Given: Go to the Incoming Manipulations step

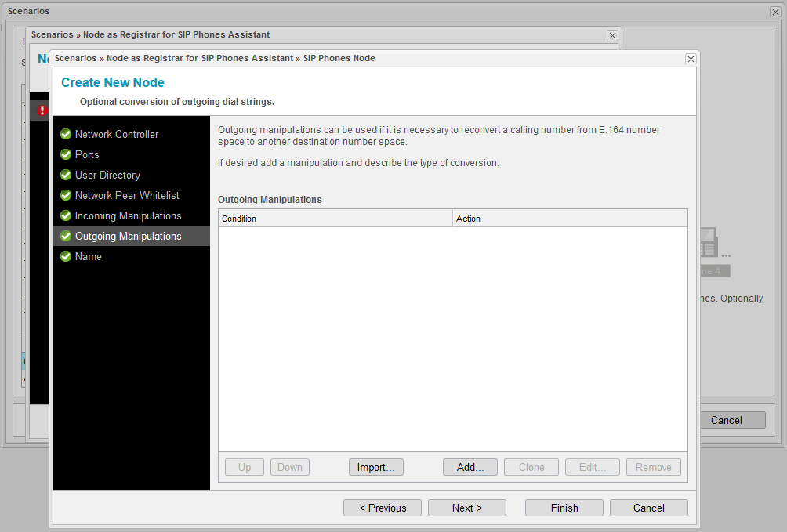Looking at the screenshot, I should tap(128, 215).
